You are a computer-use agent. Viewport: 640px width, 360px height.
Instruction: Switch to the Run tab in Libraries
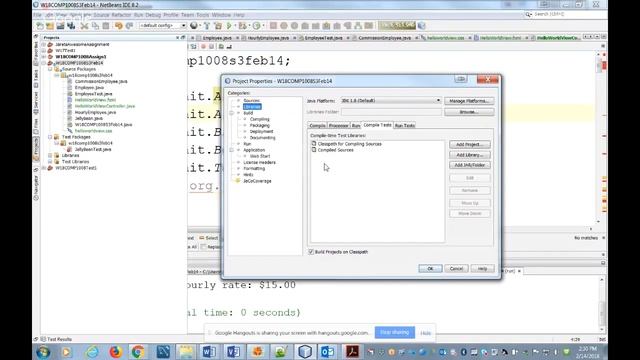tap(356, 125)
